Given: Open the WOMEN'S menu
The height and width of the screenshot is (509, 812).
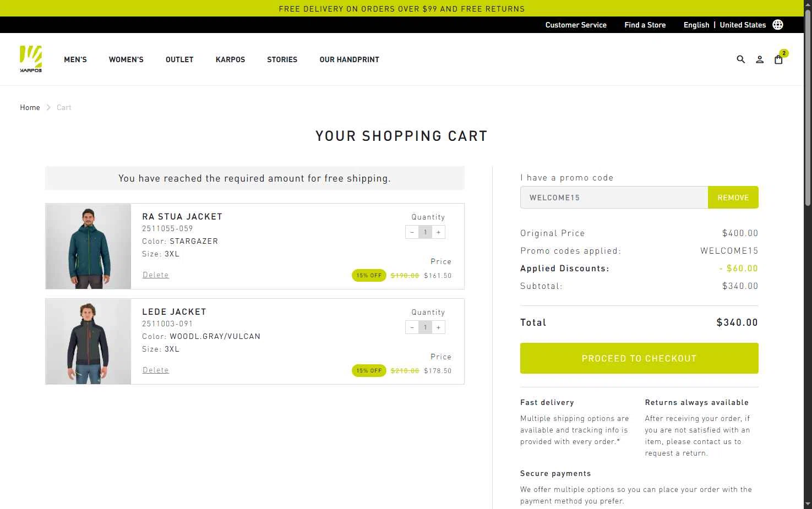Looking at the screenshot, I should pyautogui.click(x=126, y=59).
